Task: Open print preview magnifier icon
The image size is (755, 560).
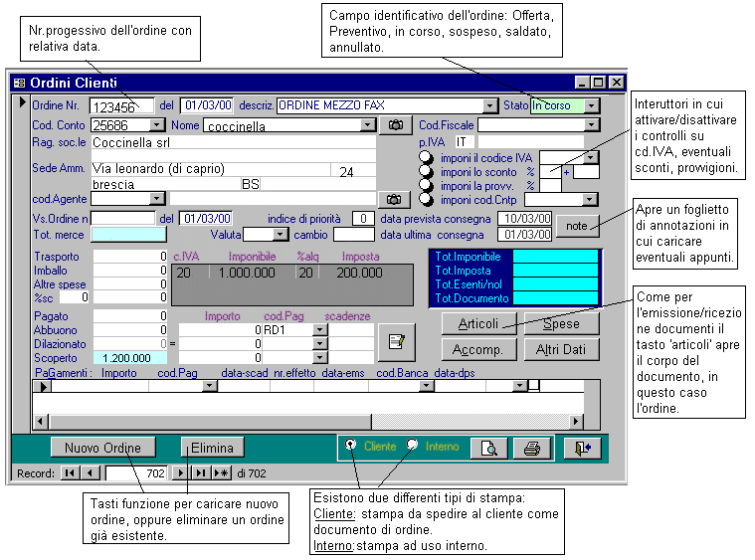Action: point(488,449)
